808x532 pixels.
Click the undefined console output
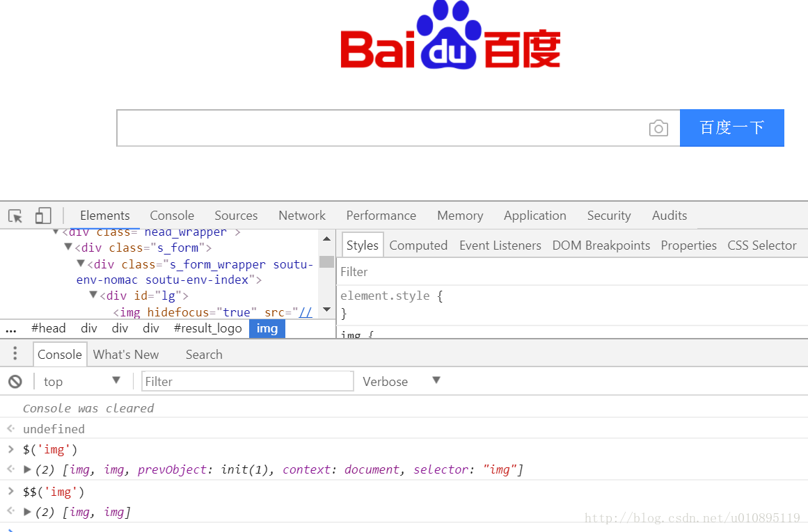pos(54,429)
